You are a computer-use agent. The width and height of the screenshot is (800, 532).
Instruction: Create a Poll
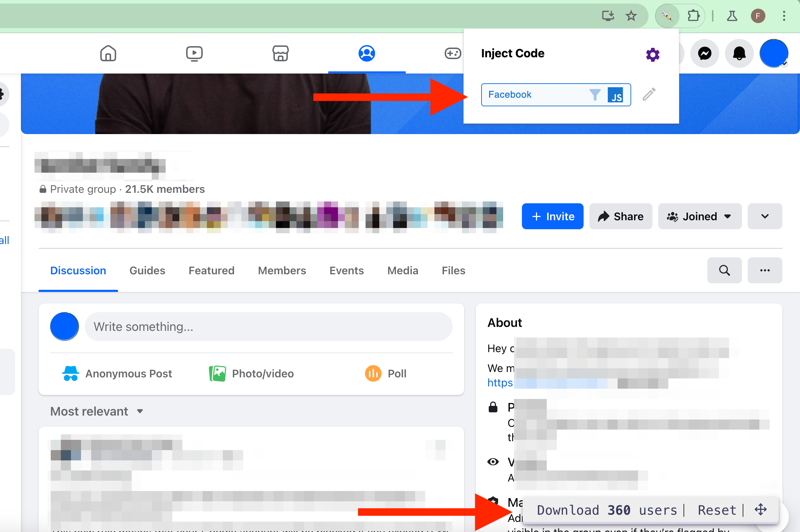coord(386,374)
